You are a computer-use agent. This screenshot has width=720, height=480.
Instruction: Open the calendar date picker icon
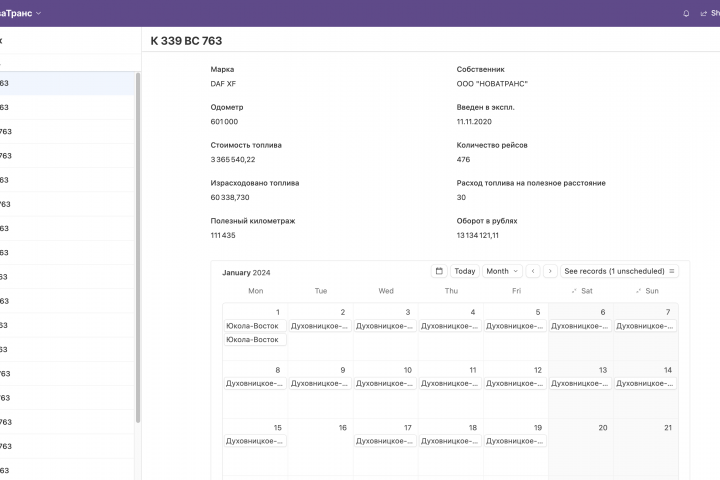click(439, 271)
